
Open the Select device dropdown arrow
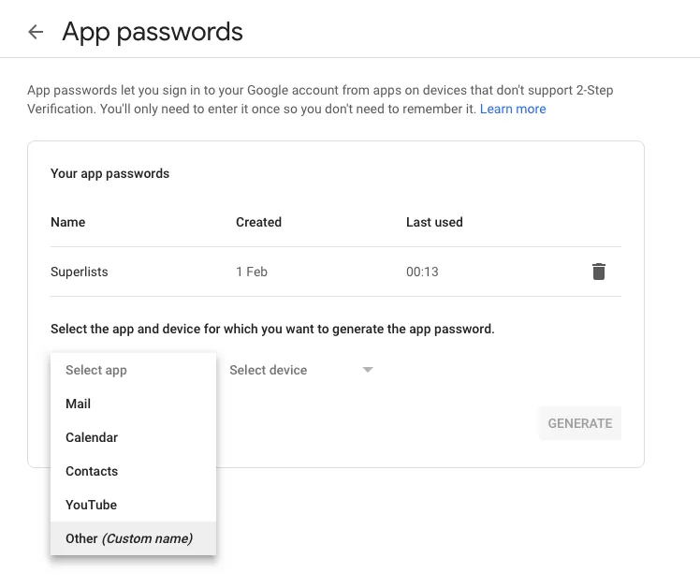pyautogui.click(x=368, y=370)
